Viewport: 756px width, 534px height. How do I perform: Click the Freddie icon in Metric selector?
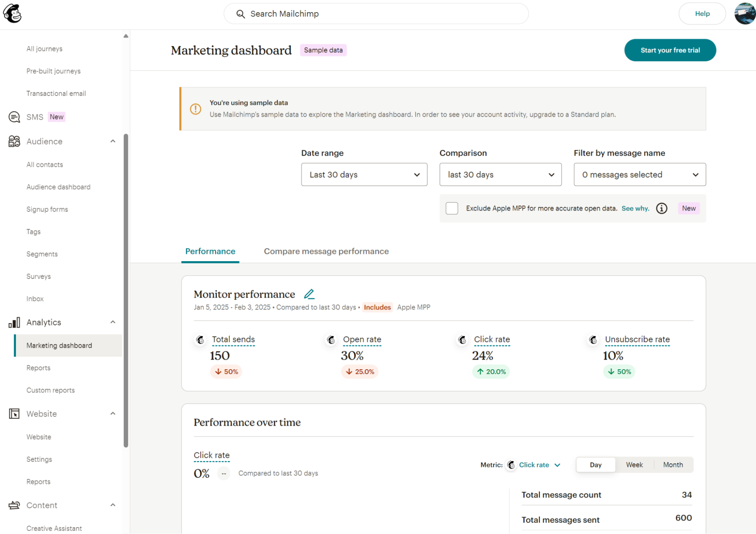511,465
